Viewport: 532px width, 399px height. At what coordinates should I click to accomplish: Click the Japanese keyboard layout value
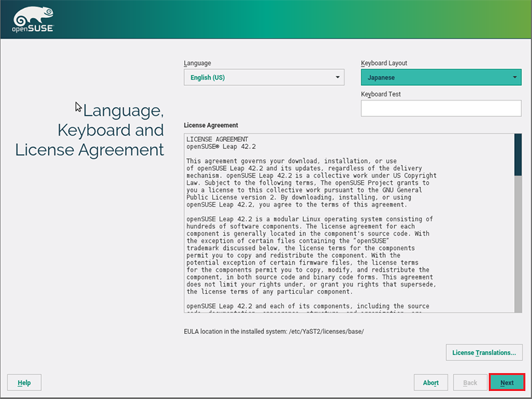click(432, 78)
